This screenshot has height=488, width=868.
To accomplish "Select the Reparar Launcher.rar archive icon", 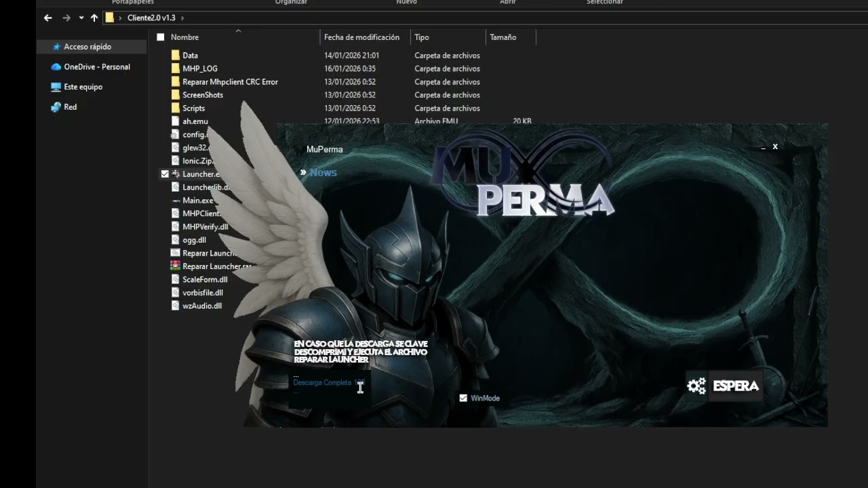I will [176, 266].
